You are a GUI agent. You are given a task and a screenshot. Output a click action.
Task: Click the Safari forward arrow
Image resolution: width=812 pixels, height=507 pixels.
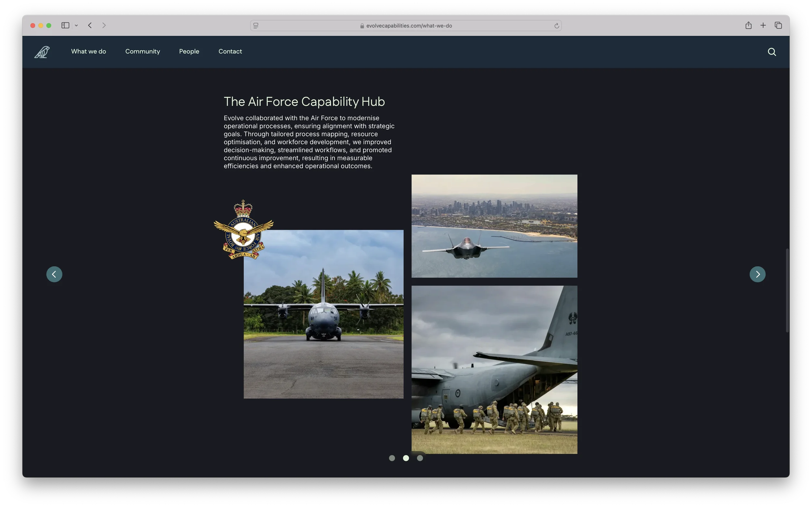(104, 25)
